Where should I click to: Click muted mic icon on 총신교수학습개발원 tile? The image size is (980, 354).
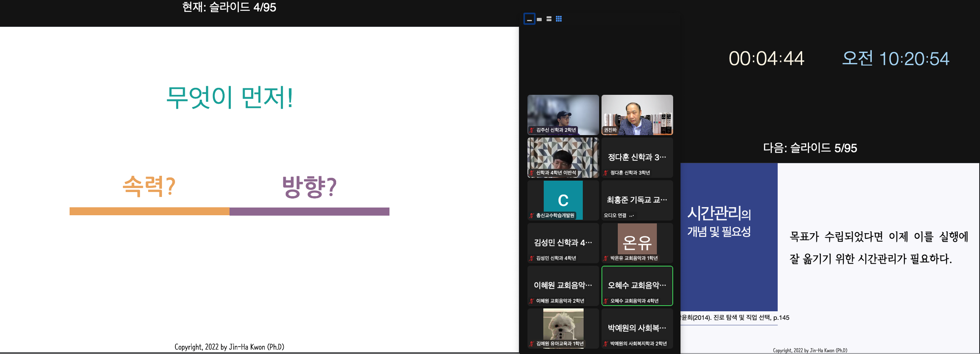coord(532,216)
